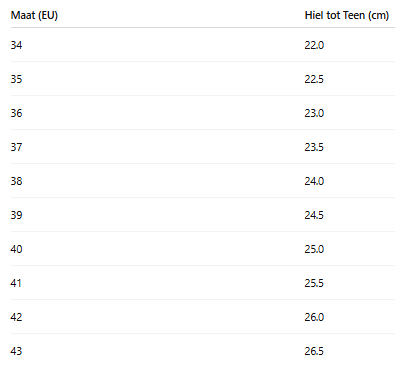The height and width of the screenshot is (368, 395).
Task: Select size 36 row cell
Action: pos(16,113)
